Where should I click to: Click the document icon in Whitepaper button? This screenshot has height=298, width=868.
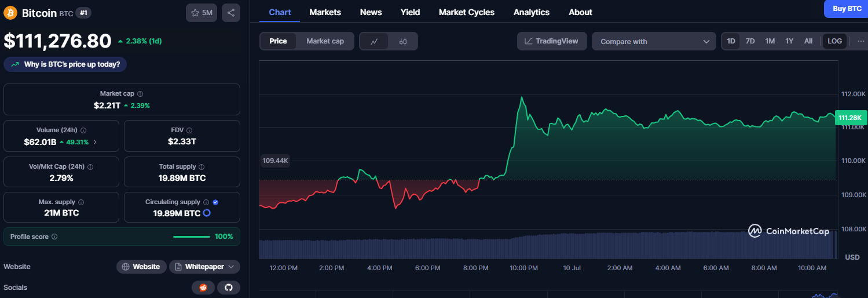coord(178,267)
